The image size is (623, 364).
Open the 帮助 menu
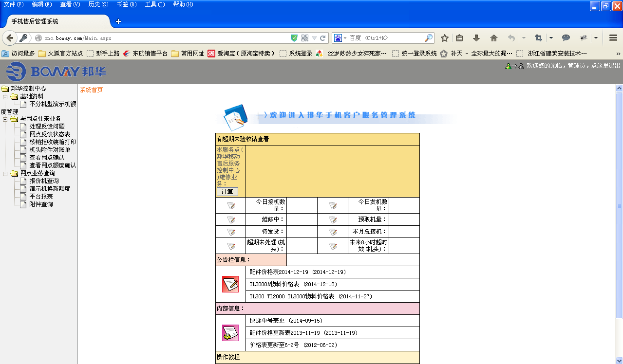coord(183,4)
